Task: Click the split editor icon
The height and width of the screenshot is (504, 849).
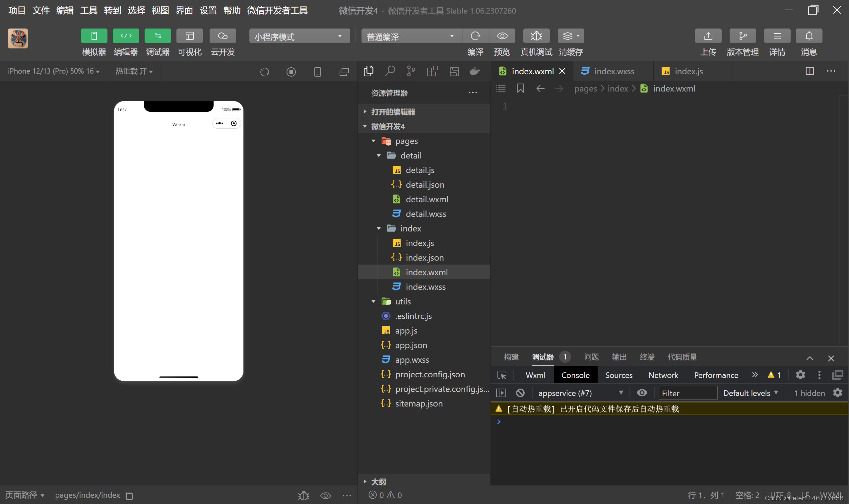Action: click(x=810, y=71)
